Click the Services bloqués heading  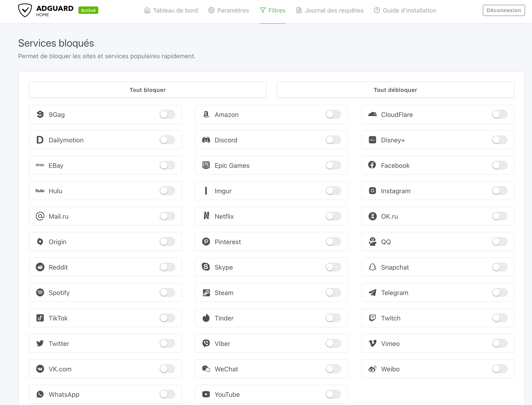point(56,43)
